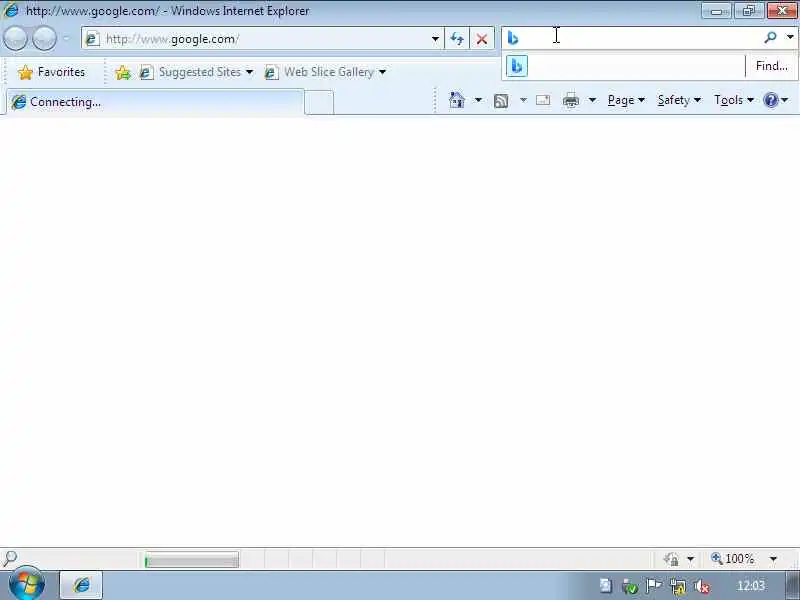Click the Add to Favorites Bar star icon
This screenshot has width=800, height=600.
(123, 72)
